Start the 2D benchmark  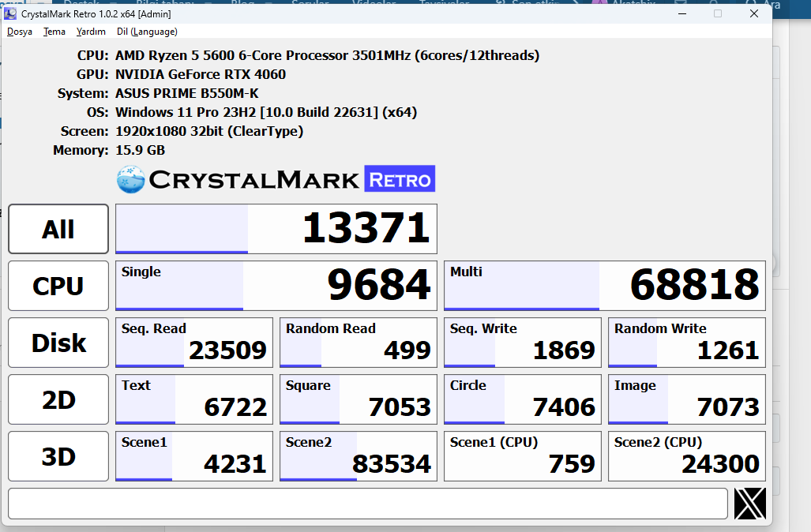[58, 399]
